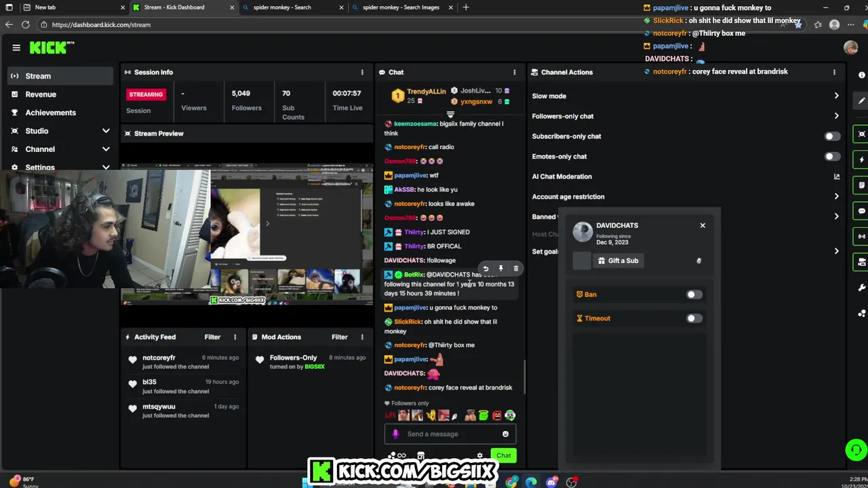The image size is (868, 488).
Task: Open Mod Actions Filter dropdown
Action: (339, 337)
